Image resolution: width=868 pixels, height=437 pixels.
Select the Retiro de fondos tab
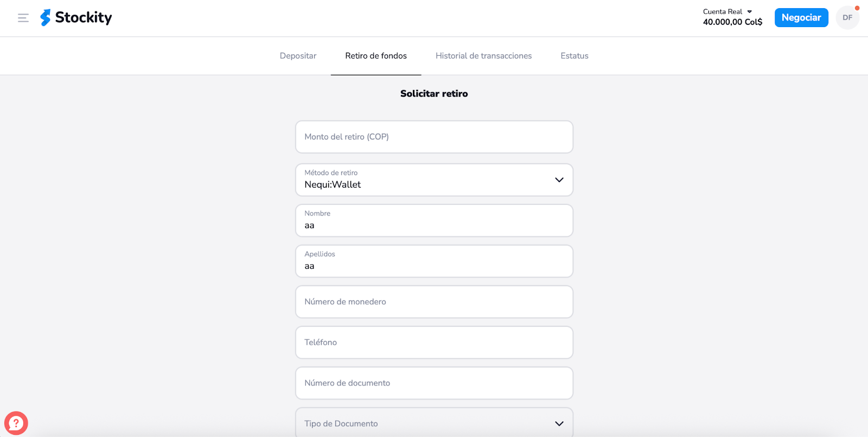pyautogui.click(x=376, y=56)
